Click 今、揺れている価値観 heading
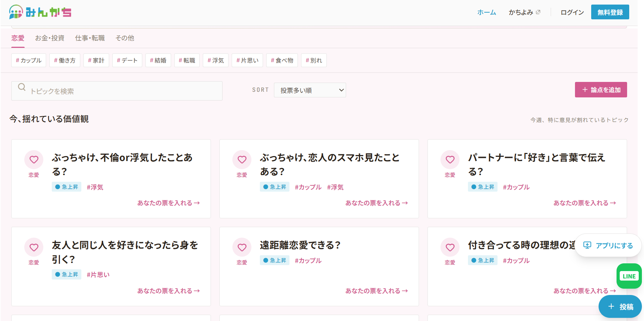This screenshot has height=321, width=644. pyautogui.click(x=49, y=119)
